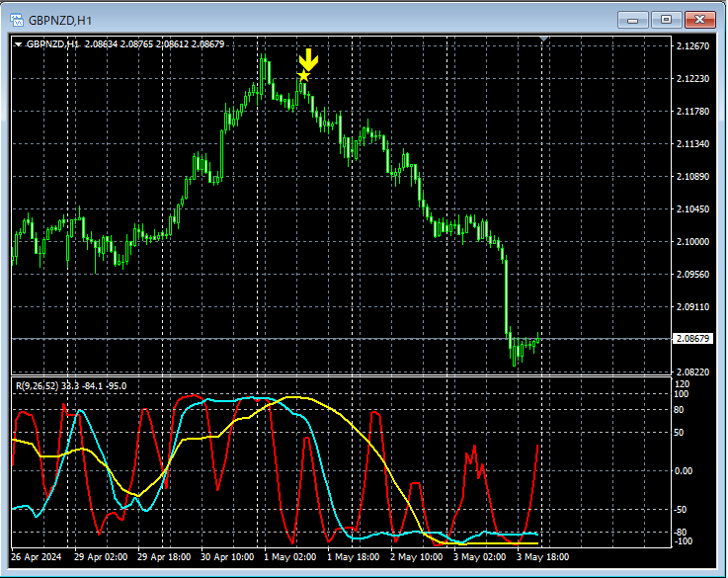Select the yellow star marker on chart
Viewport: 728px width, 578px height.
pos(303,76)
